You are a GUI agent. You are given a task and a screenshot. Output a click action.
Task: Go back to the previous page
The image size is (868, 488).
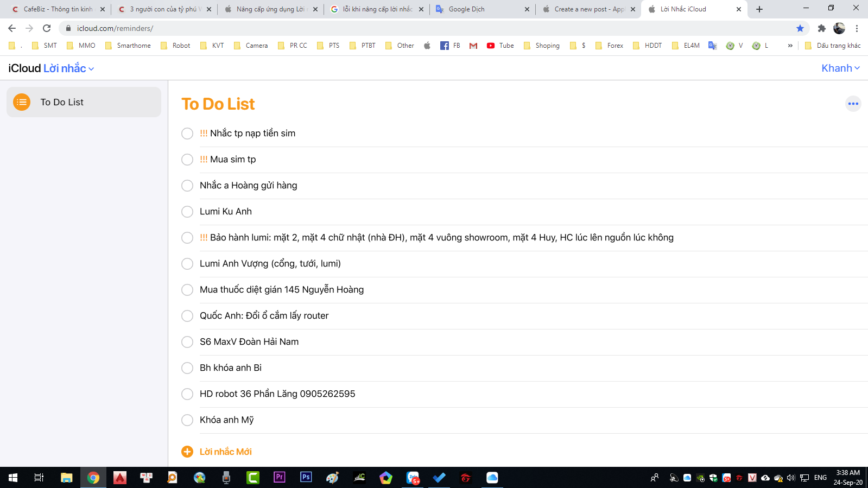pos(12,28)
